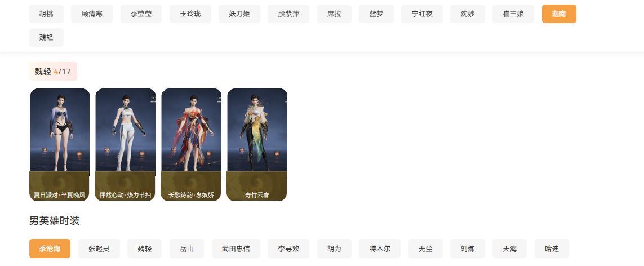Choose the 宁红夜 tab
This screenshot has width=644, height=266.
[422, 14]
